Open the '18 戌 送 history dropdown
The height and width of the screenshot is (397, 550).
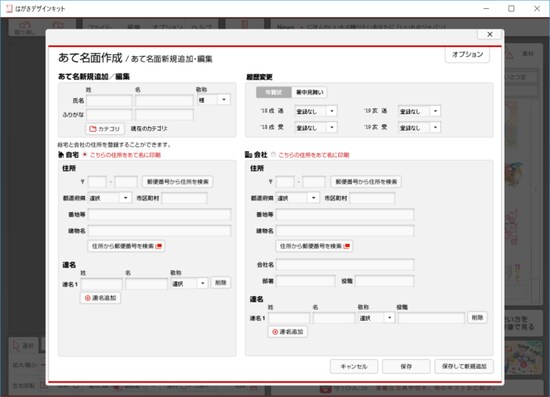316,111
